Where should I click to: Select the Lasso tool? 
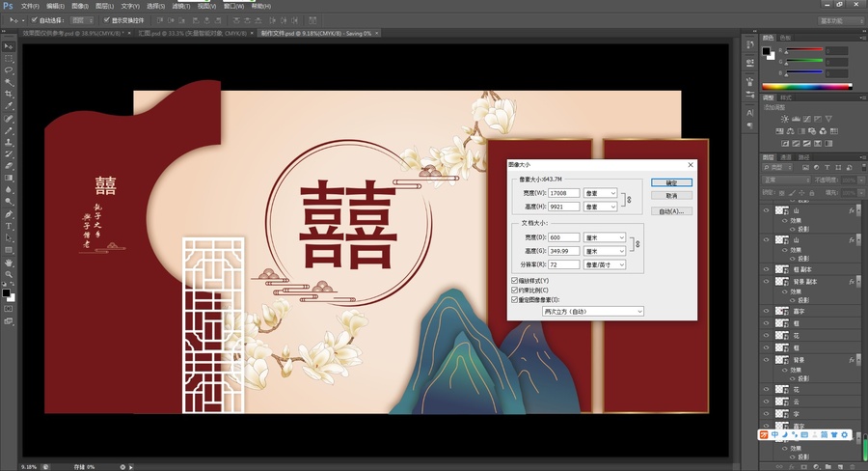pos(9,70)
